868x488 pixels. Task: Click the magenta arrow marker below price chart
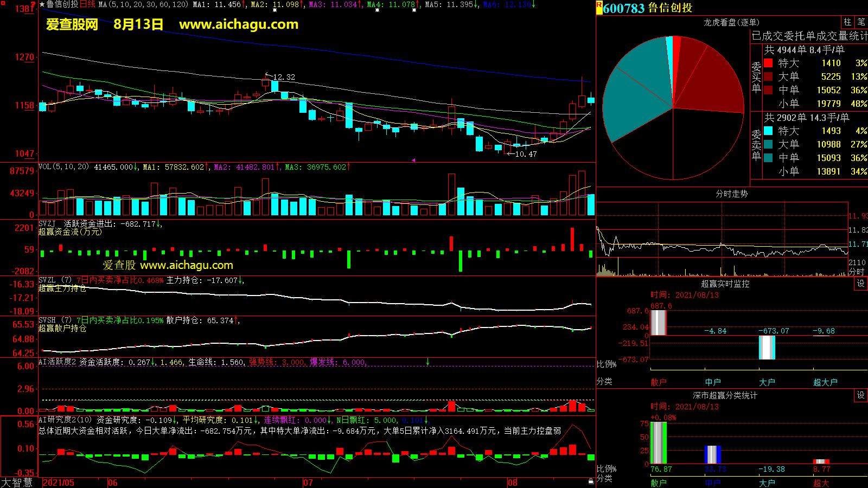tap(413, 160)
